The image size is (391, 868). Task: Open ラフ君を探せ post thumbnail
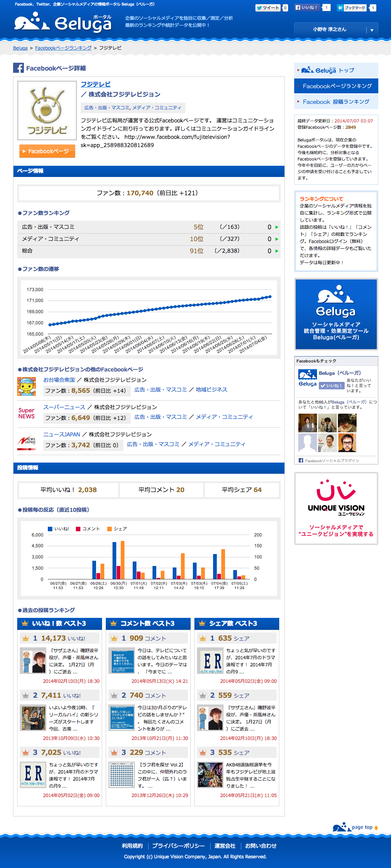[121, 775]
